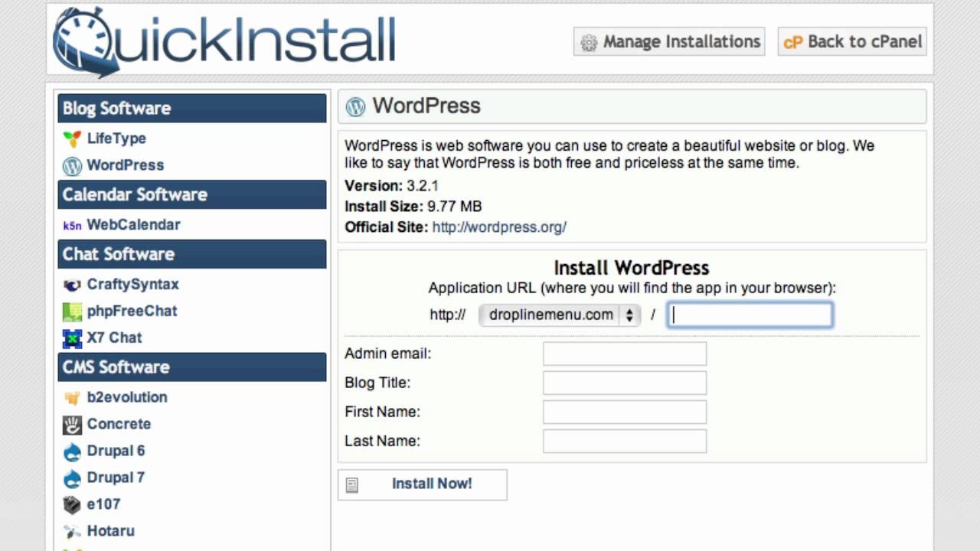The image size is (980, 551).
Task: Select b2evolution CMS
Action: pos(127,398)
